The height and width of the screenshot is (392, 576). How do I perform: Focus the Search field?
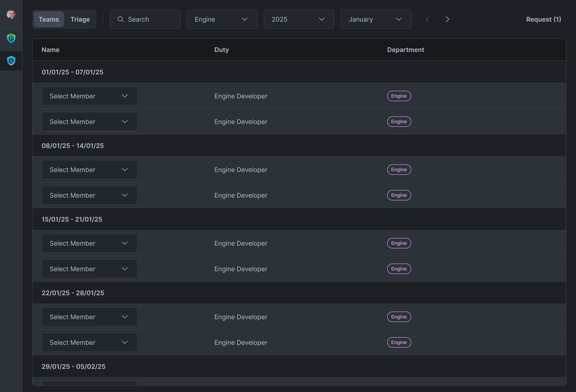[145, 19]
